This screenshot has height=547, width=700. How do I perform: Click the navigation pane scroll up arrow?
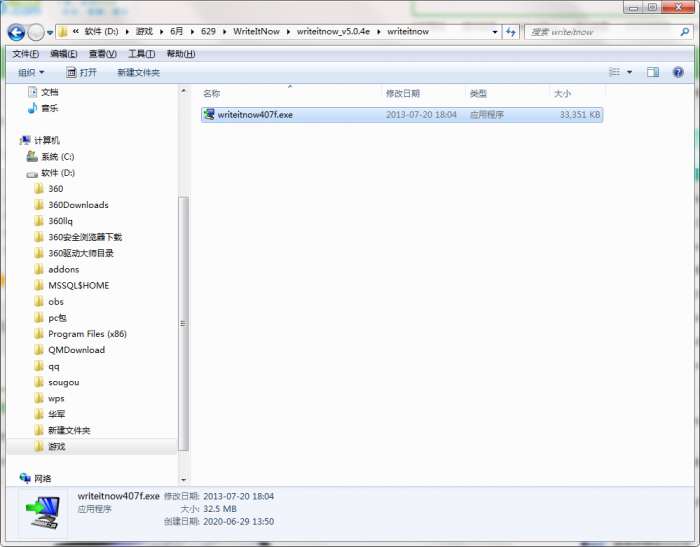183,92
